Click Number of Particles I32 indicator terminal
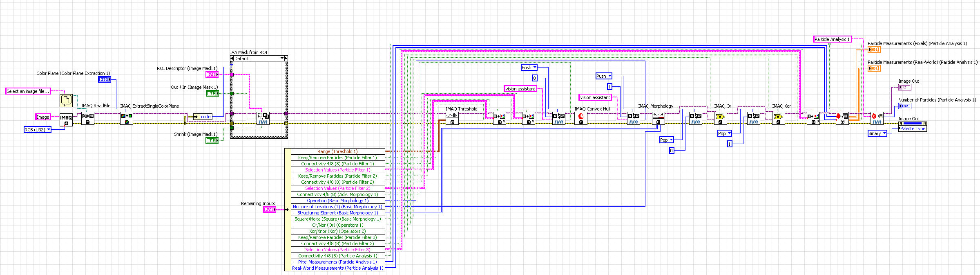980x275 pixels. 904,106
